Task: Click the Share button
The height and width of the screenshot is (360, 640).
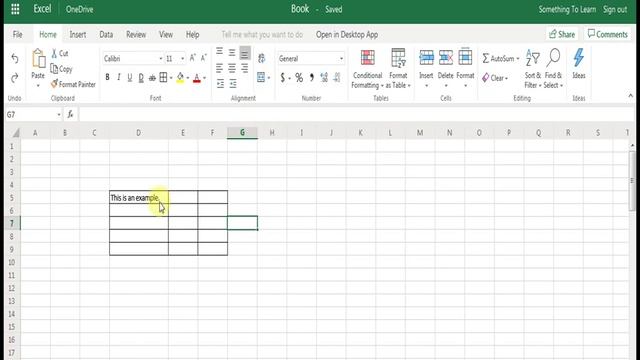Action: click(x=562, y=34)
